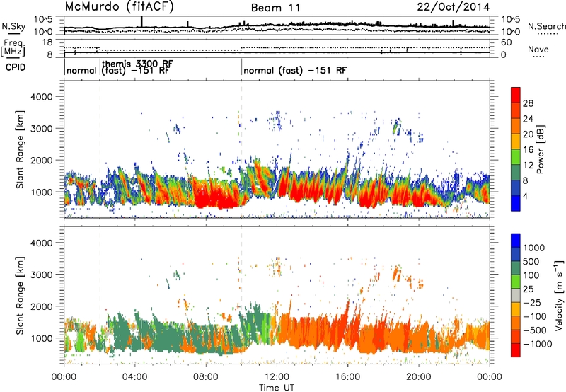Click the '16' power colorbar tick
This screenshot has height=392, width=566.
[x=528, y=150]
